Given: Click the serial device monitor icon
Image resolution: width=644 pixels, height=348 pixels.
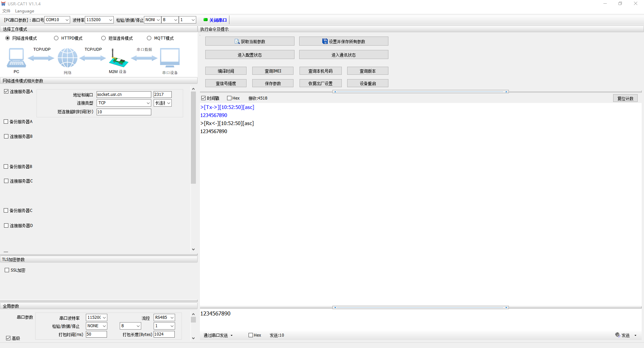Looking at the screenshot, I should pyautogui.click(x=170, y=58).
